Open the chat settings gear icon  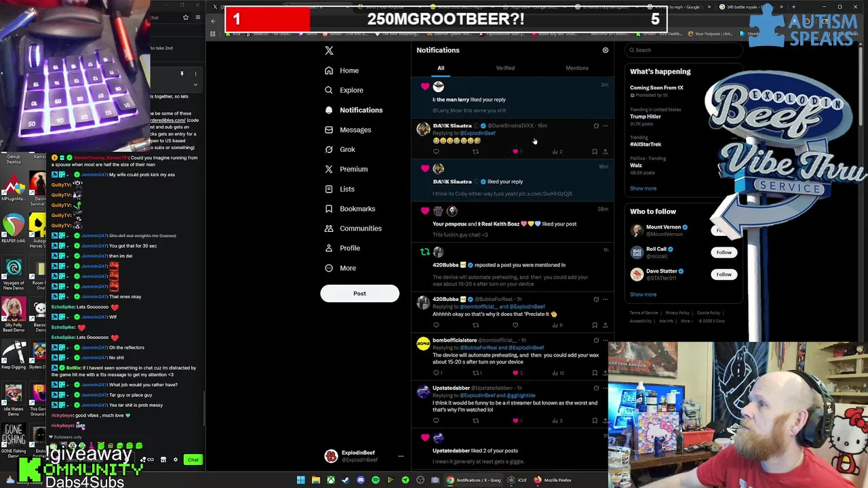175,460
